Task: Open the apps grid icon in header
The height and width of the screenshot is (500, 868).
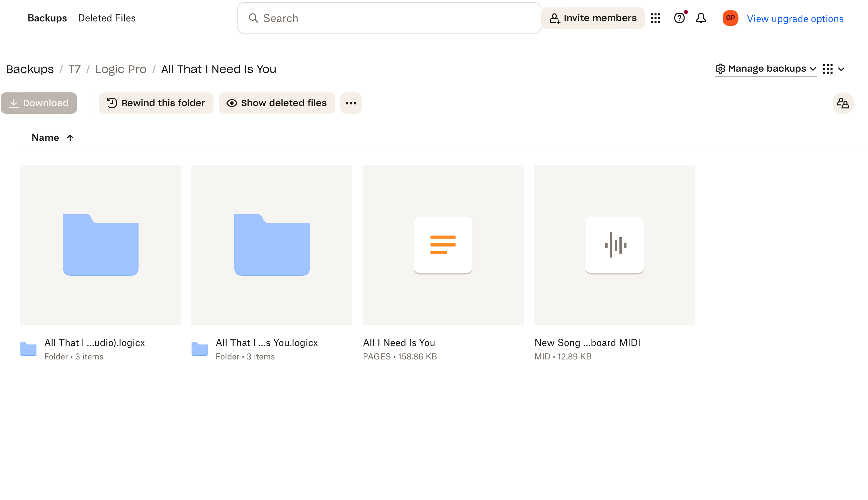Action: [x=655, y=18]
